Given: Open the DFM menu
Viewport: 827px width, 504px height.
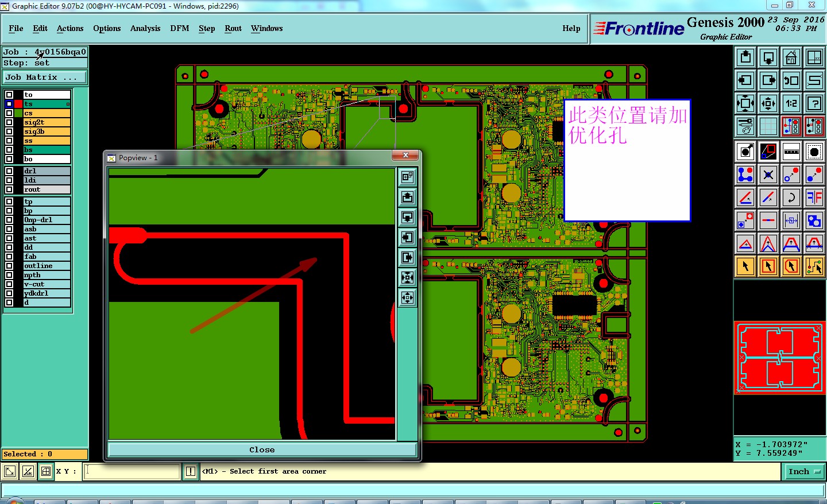Looking at the screenshot, I should [x=180, y=28].
